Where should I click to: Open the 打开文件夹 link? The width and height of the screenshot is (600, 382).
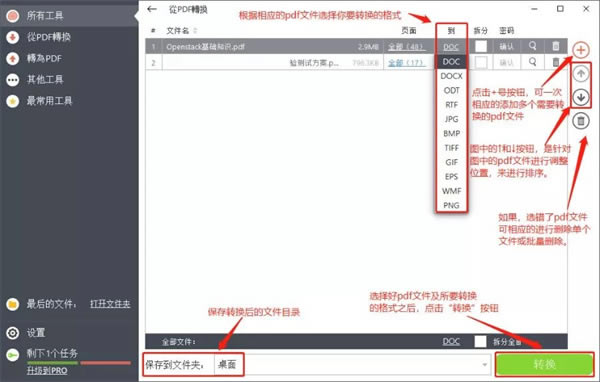(x=110, y=304)
